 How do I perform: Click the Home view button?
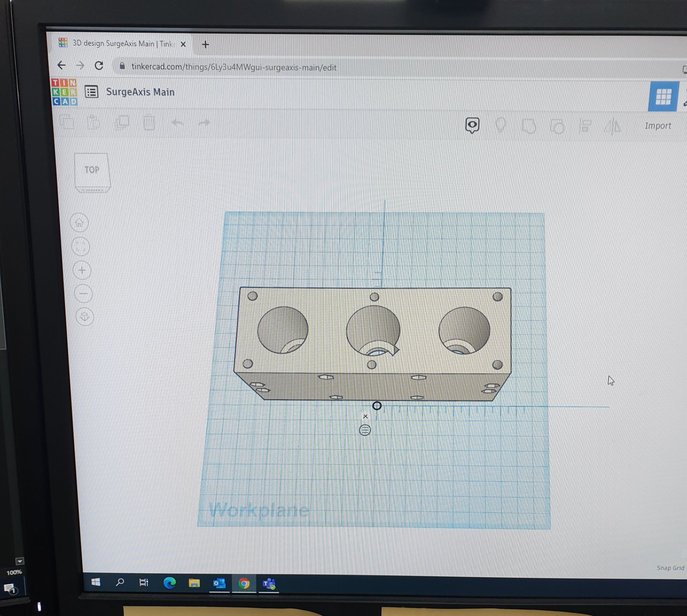pos(79,223)
